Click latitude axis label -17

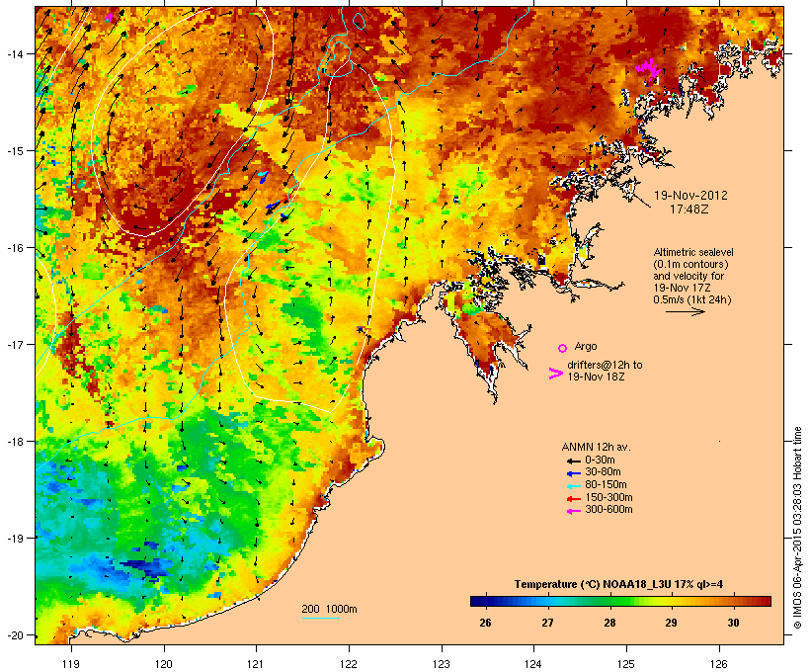point(14,344)
